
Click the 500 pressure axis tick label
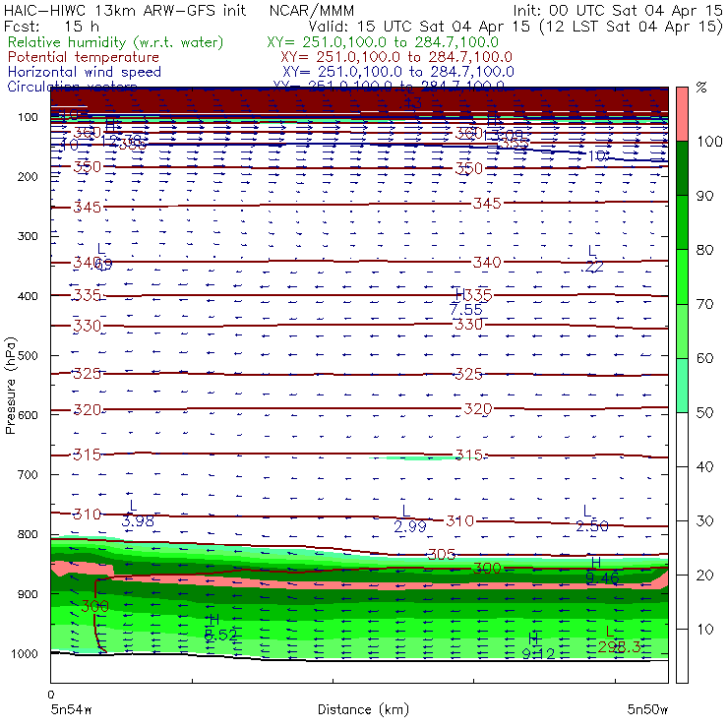click(28, 355)
